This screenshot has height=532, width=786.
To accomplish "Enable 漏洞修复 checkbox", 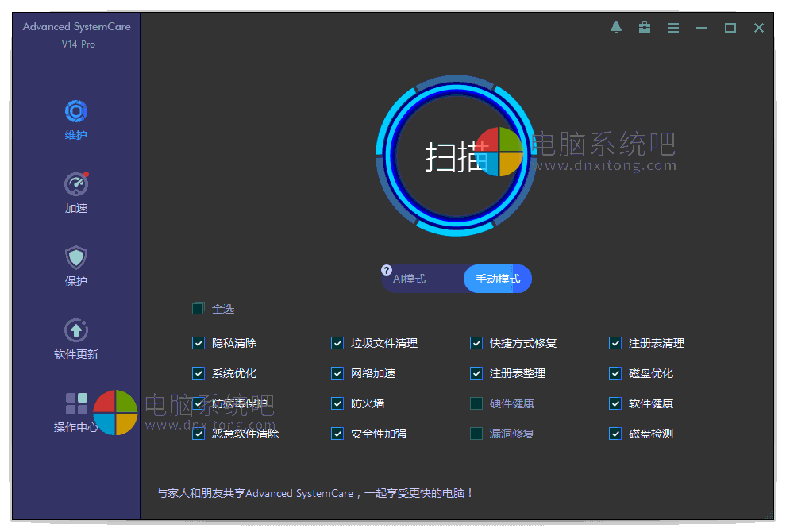I will click(476, 434).
